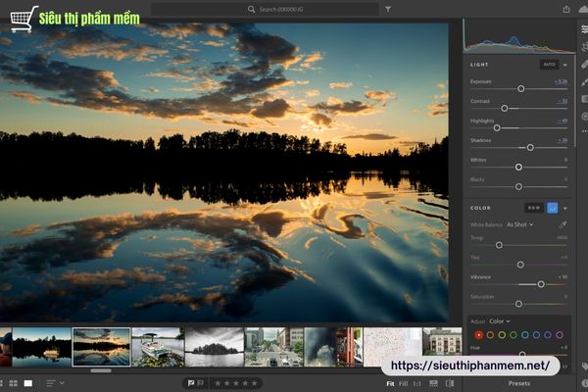
Task: Open the Edit sliders panel icon
Action: pyautogui.click(x=584, y=28)
